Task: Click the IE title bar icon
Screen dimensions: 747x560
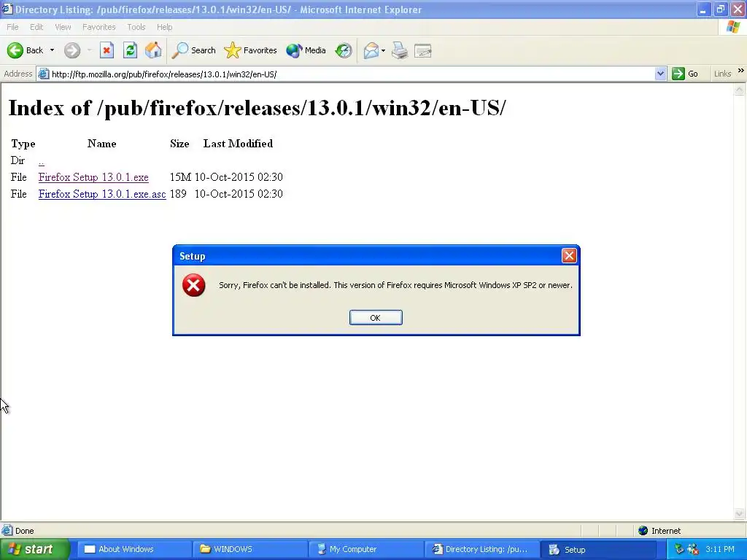Action: click(x=7, y=9)
